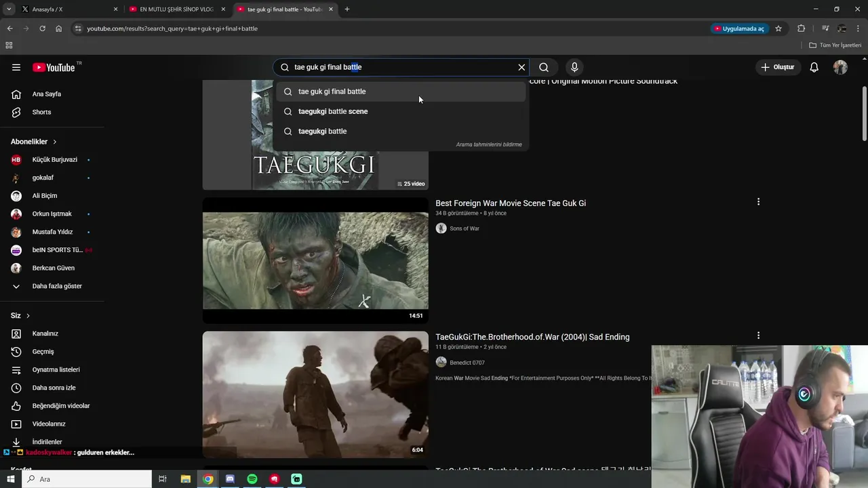Image resolution: width=868 pixels, height=488 pixels.
Task: Click Arama tahminlerini bildirme link
Action: [489, 144]
